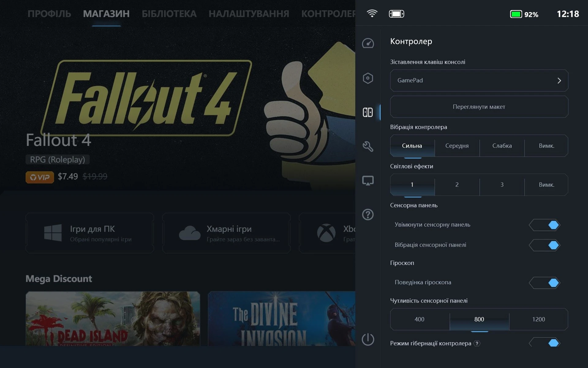Viewport: 588px width, 368px height.
Task: Click the handheld console status icon
Action: 396,14
